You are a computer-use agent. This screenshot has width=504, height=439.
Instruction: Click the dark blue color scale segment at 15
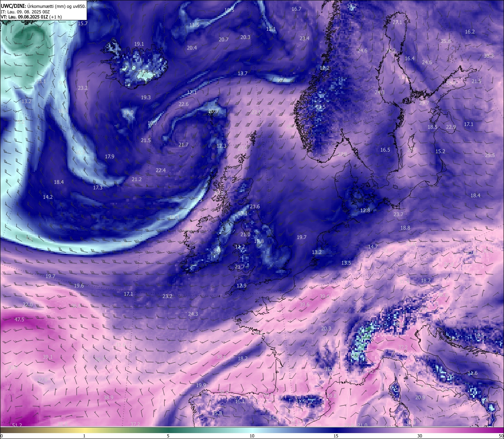tap(336, 430)
